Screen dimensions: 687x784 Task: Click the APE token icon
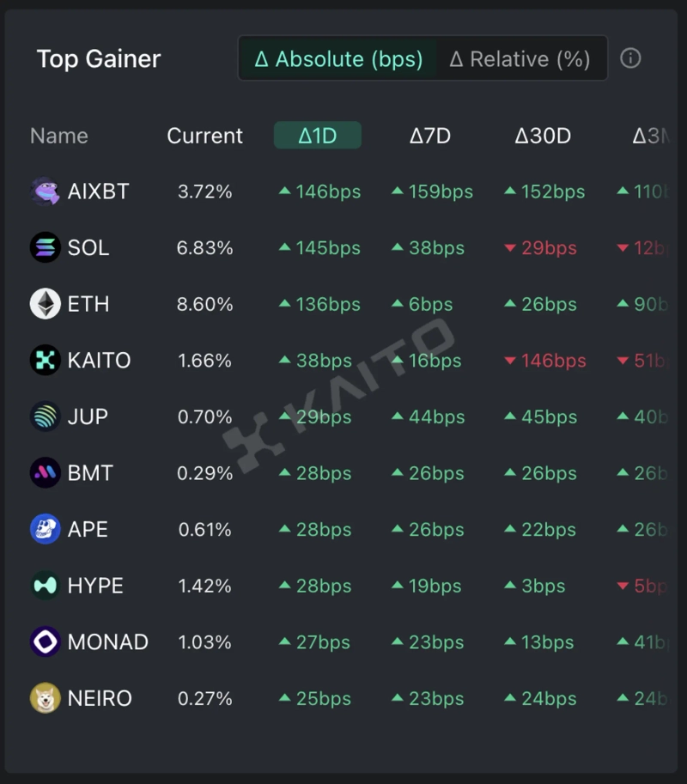click(x=46, y=530)
